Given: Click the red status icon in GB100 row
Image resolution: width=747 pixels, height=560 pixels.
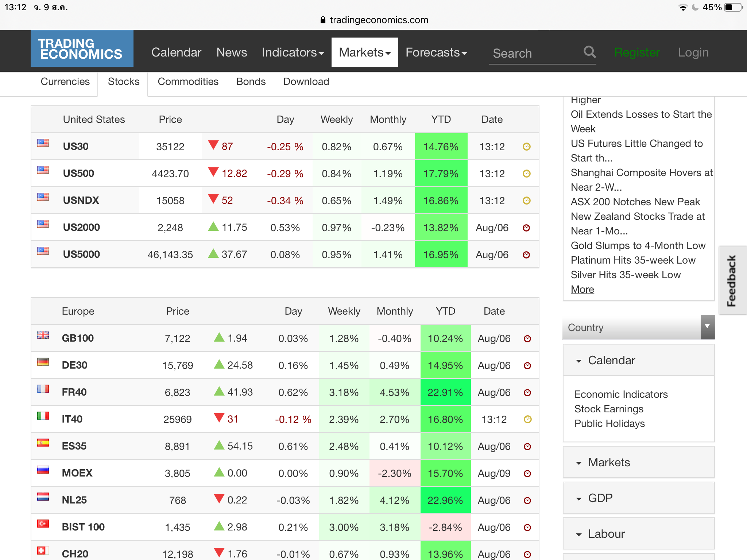Looking at the screenshot, I should point(527,339).
